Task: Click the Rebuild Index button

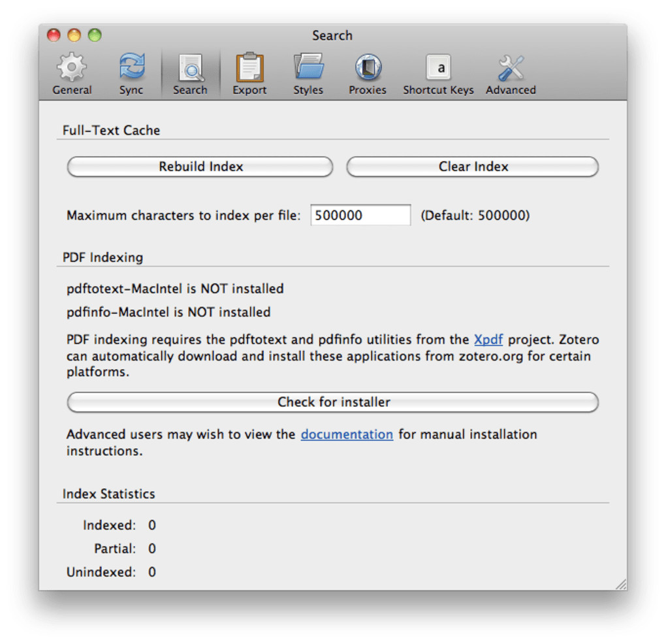Action: [x=200, y=167]
